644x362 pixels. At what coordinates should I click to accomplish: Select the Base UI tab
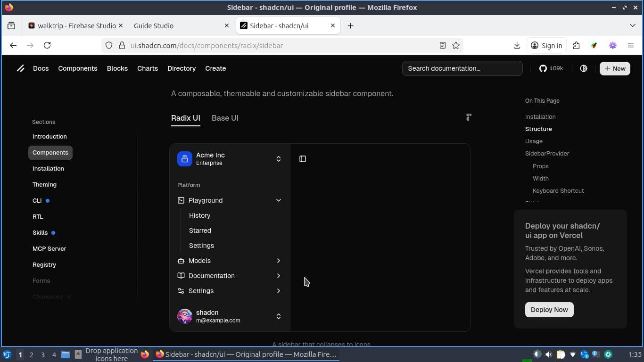225,118
